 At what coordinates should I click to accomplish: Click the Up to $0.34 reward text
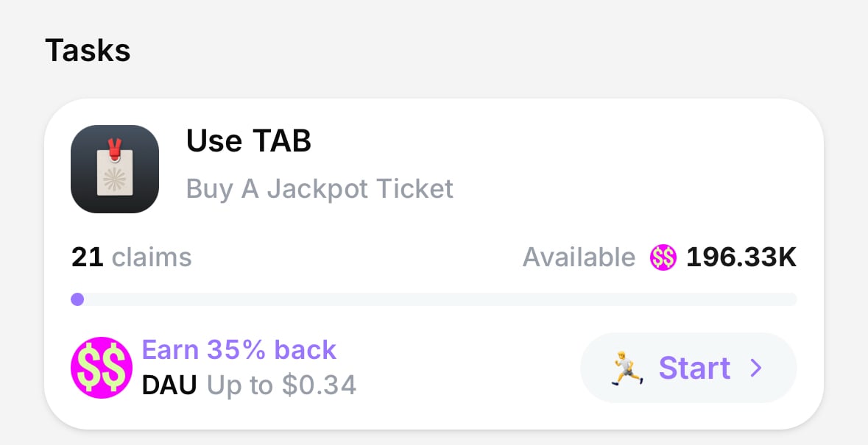pyautogui.click(x=281, y=385)
